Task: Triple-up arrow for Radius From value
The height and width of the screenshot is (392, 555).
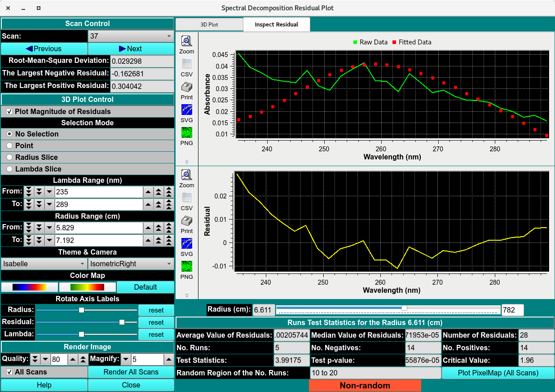Action: pyautogui.click(x=169, y=228)
